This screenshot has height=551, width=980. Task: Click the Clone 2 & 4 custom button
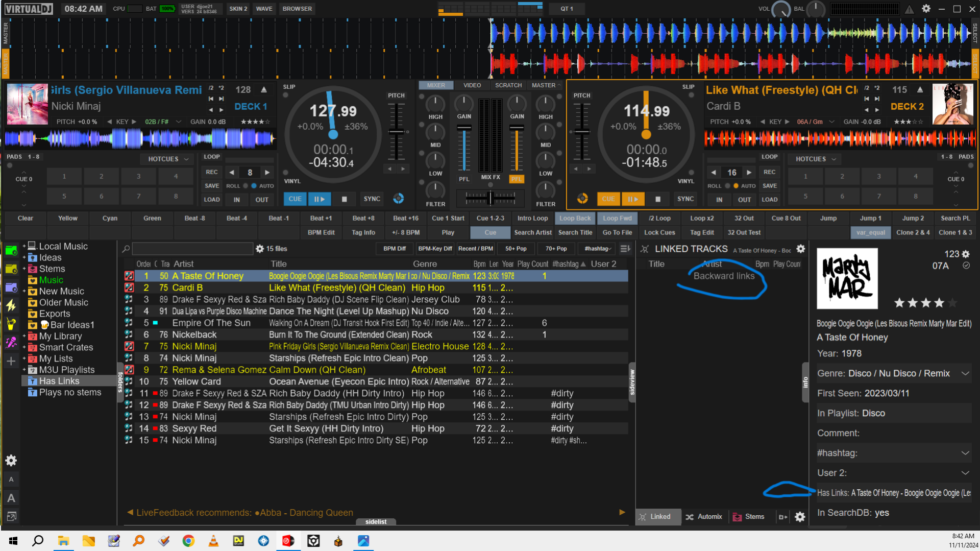pyautogui.click(x=913, y=232)
